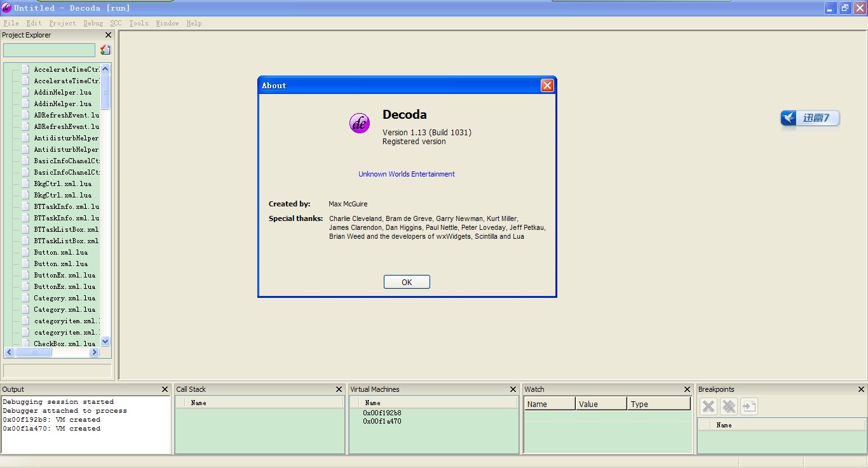This screenshot has height=468, width=868.
Task: Click the 'Max McGuire' name in About
Action: (x=348, y=204)
